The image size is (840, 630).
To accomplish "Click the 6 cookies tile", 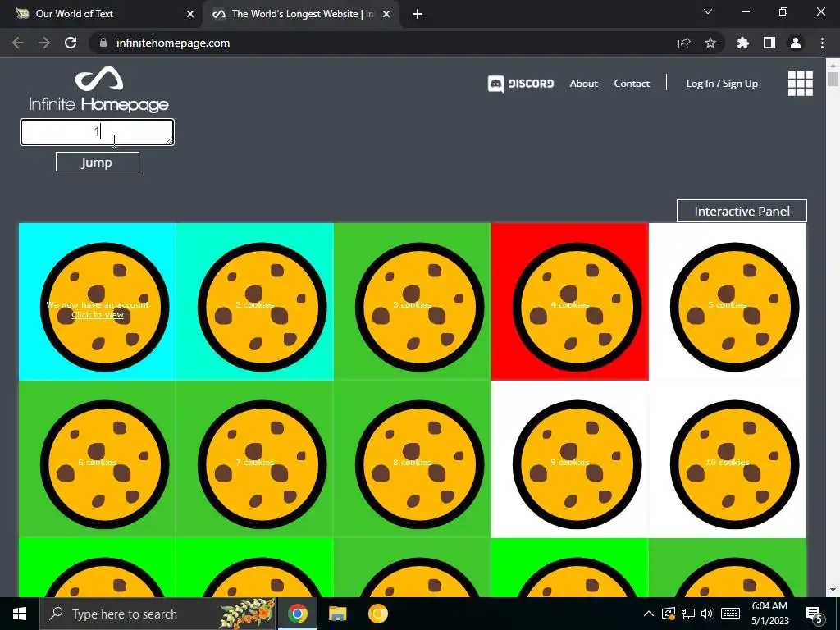I will [98, 459].
